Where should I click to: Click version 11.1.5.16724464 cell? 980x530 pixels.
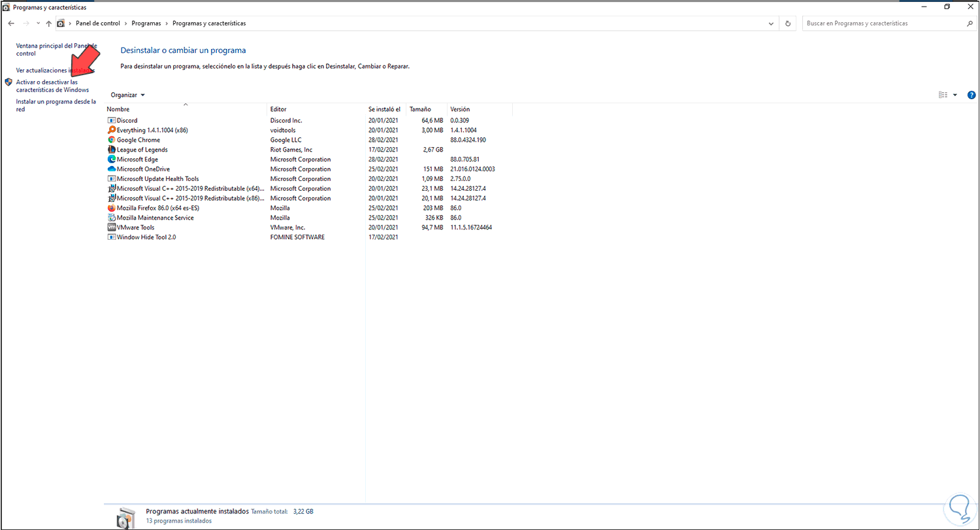[471, 227]
